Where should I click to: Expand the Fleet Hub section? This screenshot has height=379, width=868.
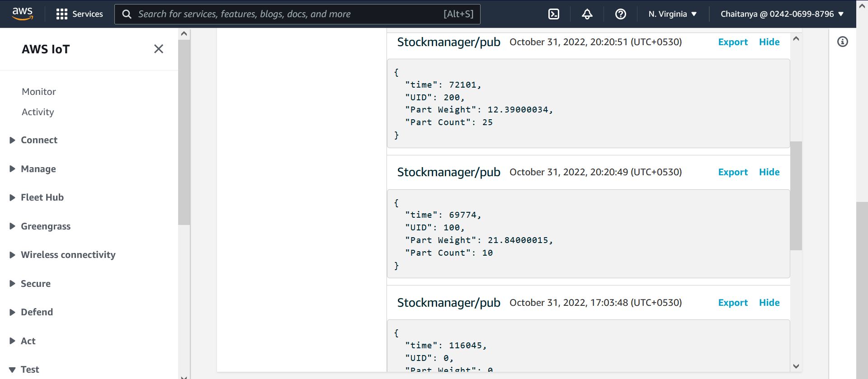37,197
